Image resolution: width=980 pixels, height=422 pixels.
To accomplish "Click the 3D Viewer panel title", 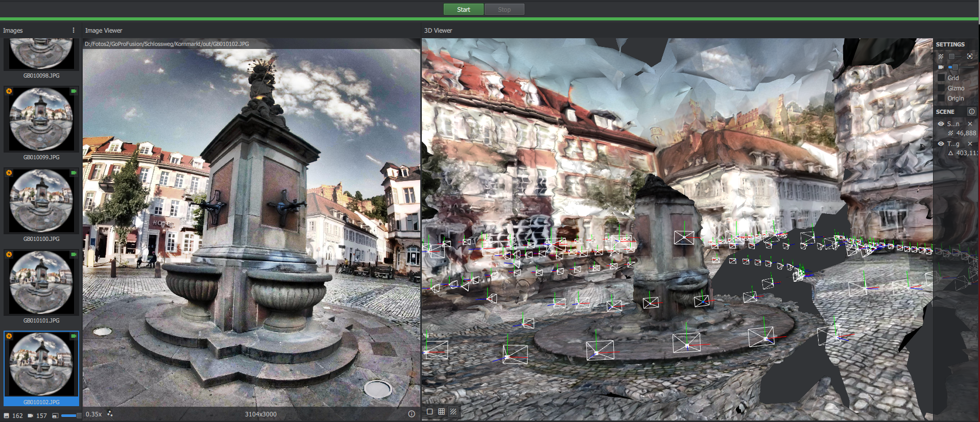I will click(x=438, y=31).
